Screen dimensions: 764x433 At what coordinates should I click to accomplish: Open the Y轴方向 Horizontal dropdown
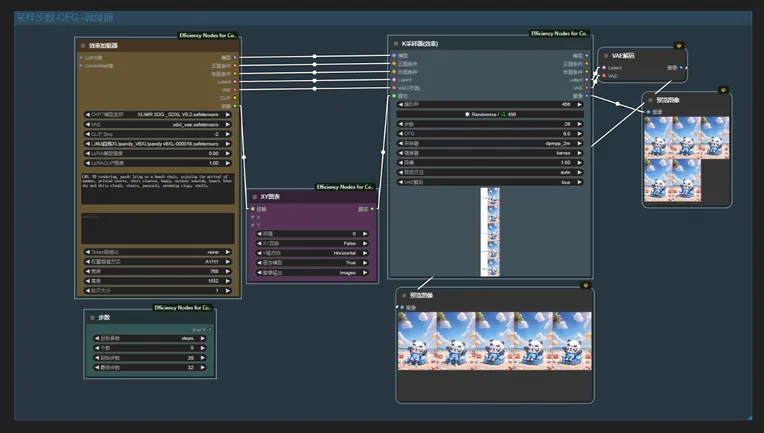[312, 253]
